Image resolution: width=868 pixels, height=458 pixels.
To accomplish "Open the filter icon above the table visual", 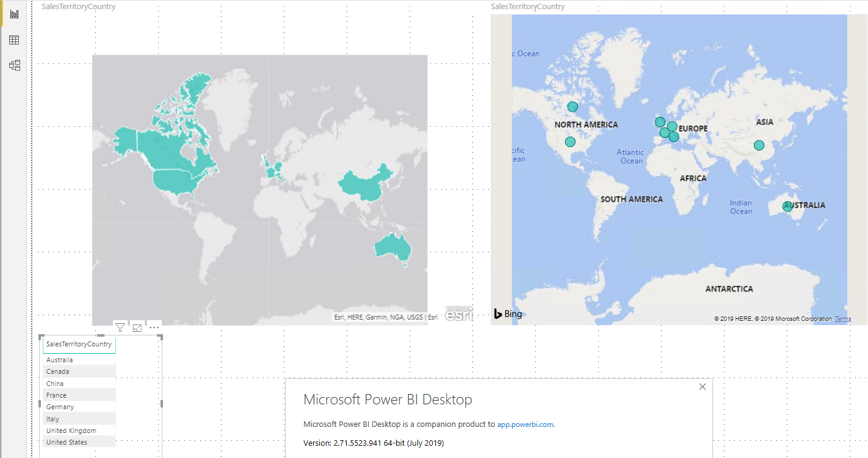I will pyautogui.click(x=120, y=327).
